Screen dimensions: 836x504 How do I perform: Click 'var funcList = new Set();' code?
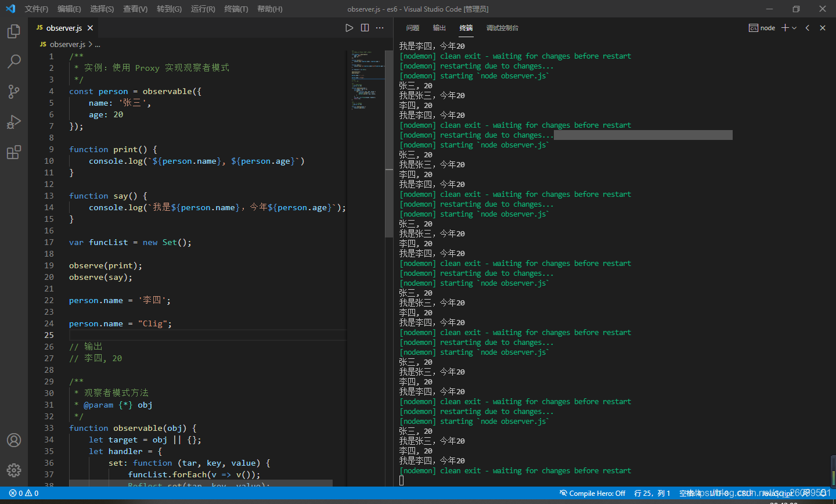pos(130,242)
